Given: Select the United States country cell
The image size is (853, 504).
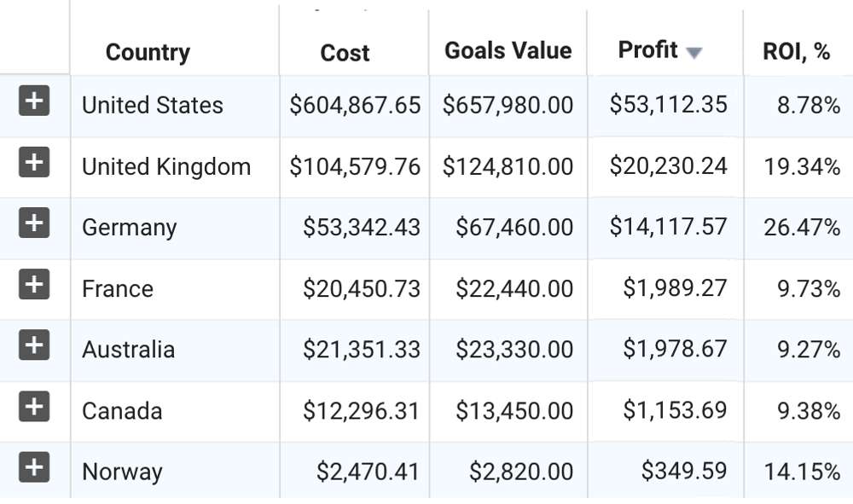Looking at the screenshot, I should 153,106.
